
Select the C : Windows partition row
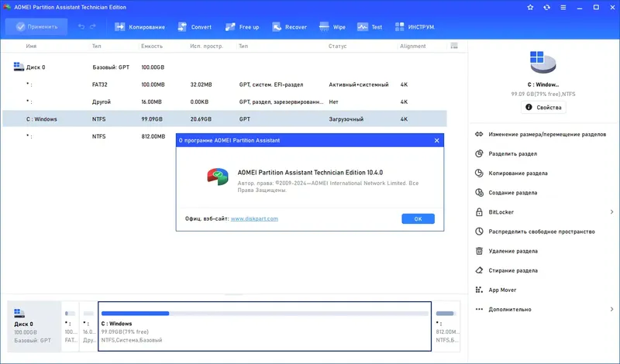coord(225,119)
